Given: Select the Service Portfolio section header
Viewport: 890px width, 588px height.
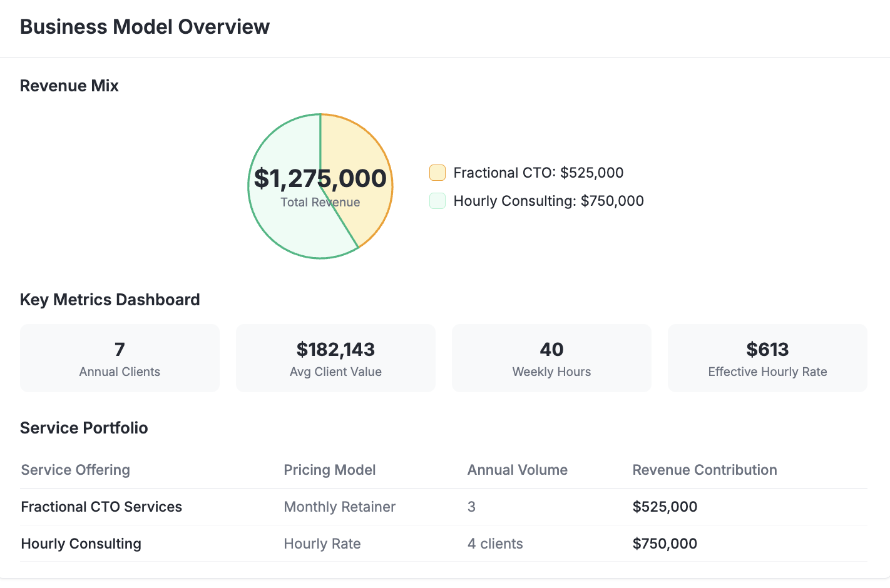Looking at the screenshot, I should (84, 428).
